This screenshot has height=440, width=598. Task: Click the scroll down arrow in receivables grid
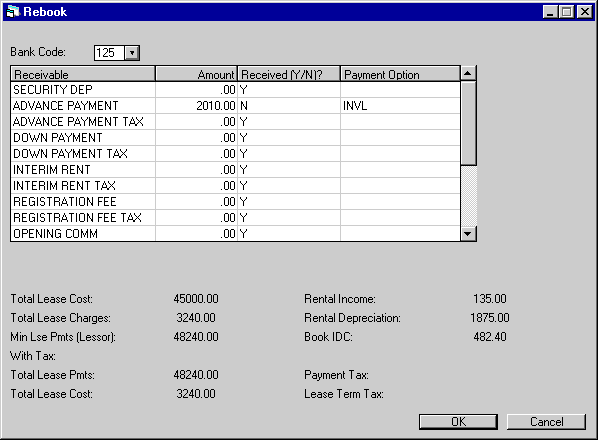coord(468,233)
